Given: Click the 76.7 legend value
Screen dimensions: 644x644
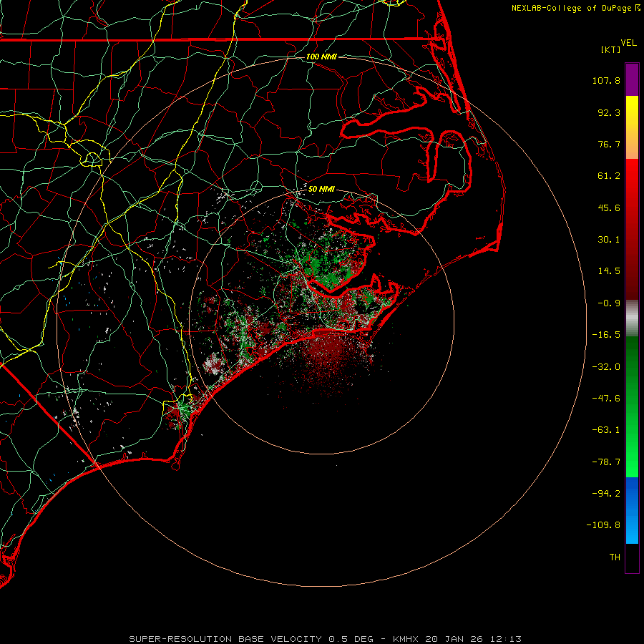Looking at the screenshot, I should tap(609, 144).
